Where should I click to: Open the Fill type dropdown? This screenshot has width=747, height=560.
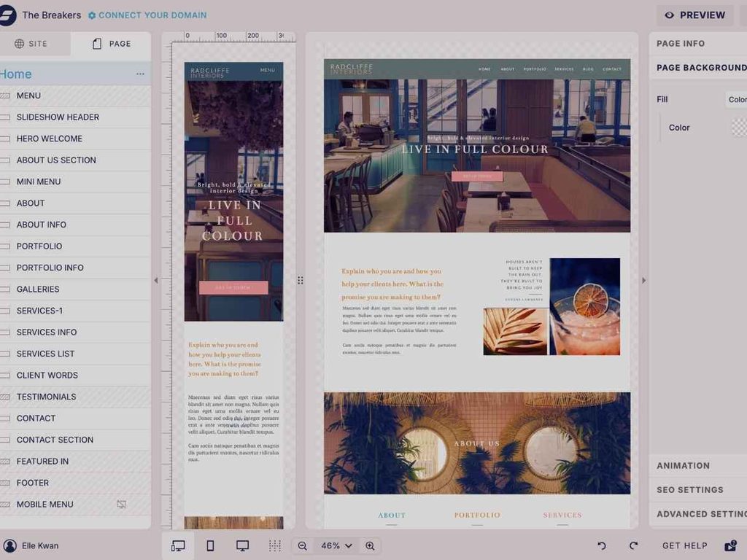[736, 99]
